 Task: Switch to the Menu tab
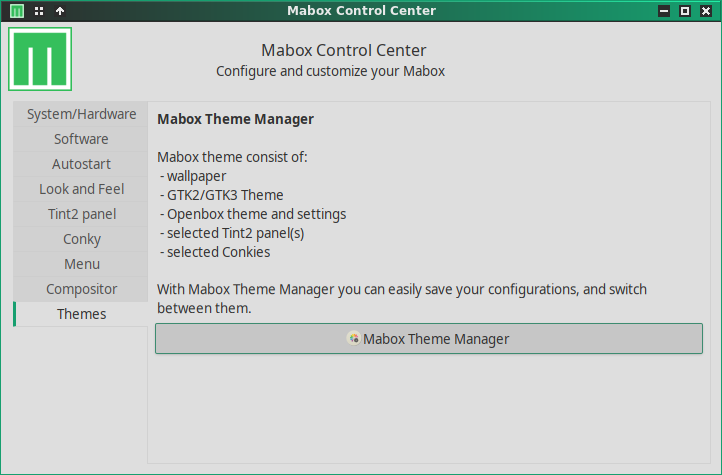click(81, 264)
